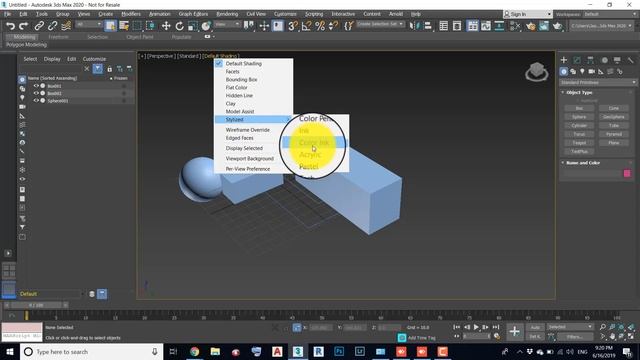Collapse the Name and Color rollout
The width and height of the screenshot is (640, 360).
(583, 163)
